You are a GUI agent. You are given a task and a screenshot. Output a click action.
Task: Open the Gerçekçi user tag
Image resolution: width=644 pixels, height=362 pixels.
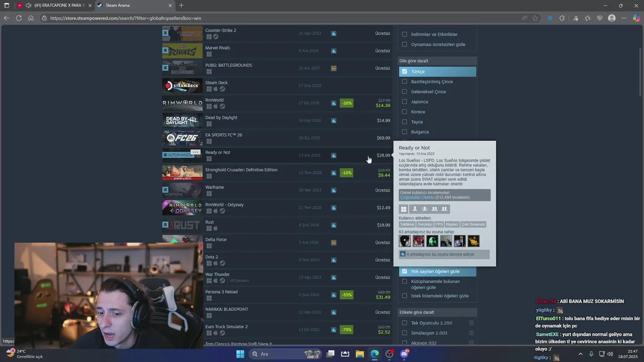pos(425,224)
